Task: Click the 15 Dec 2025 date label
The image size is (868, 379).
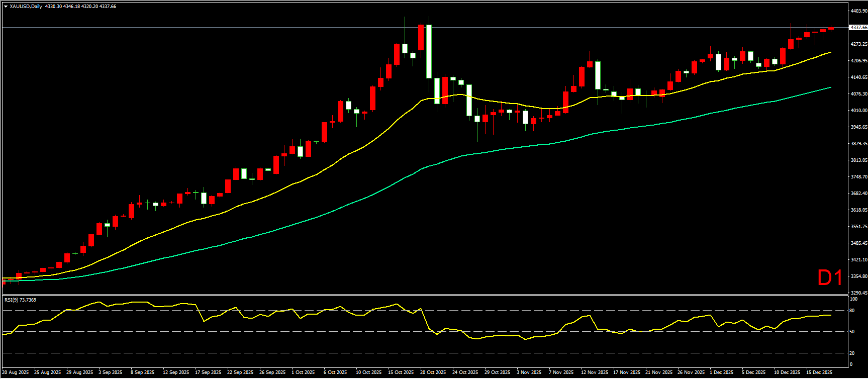Action: tap(819, 372)
